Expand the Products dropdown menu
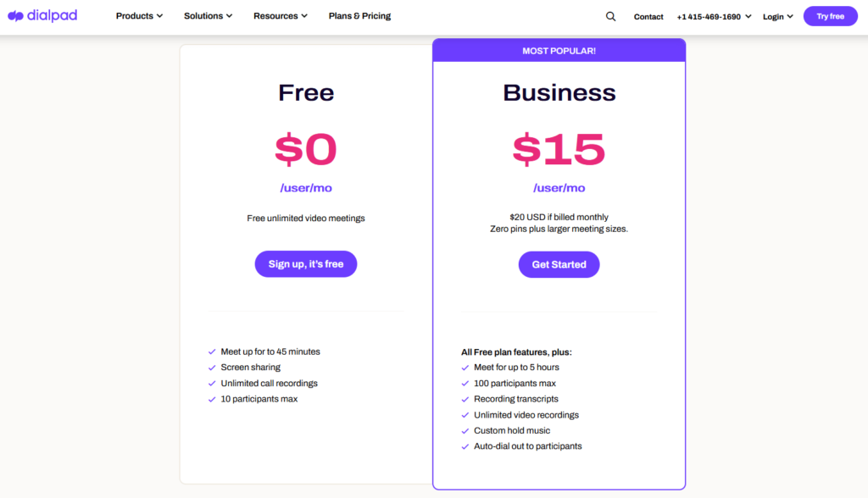 (139, 16)
